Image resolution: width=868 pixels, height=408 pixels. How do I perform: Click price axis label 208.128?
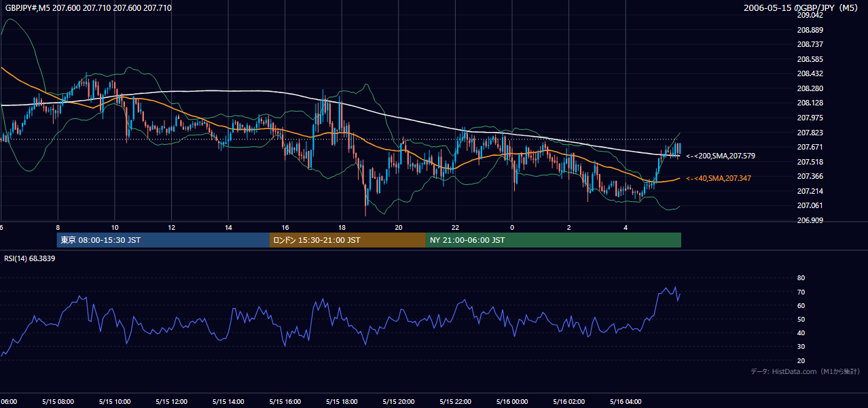click(810, 103)
